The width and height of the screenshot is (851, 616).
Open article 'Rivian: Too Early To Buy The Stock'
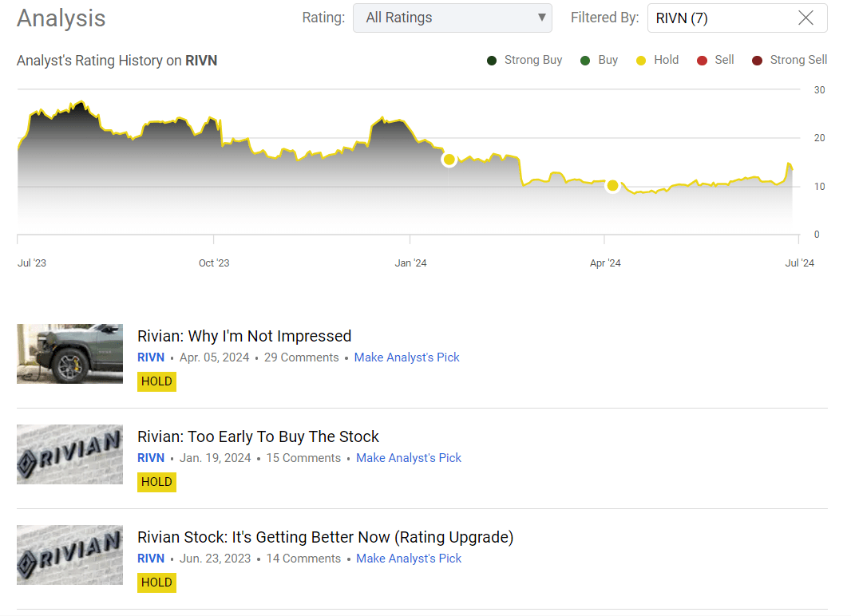tap(258, 436)
